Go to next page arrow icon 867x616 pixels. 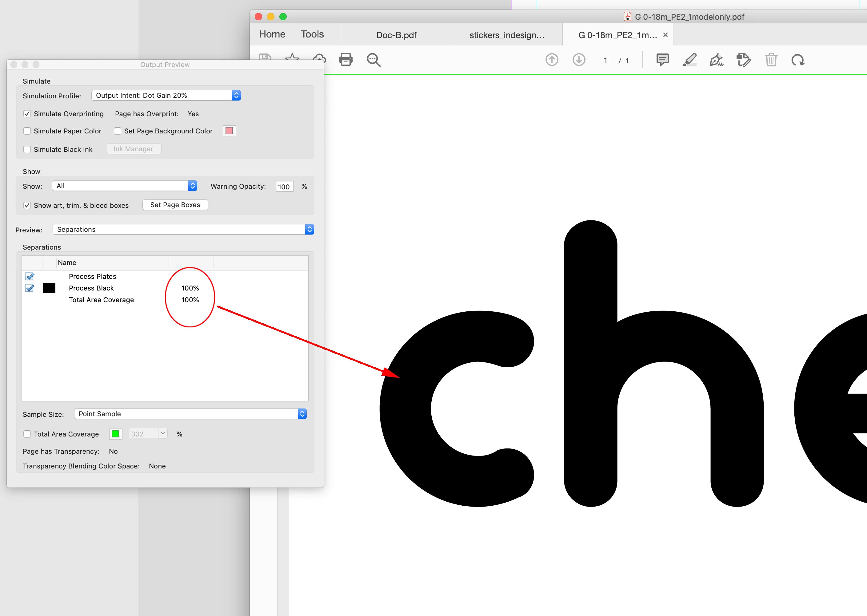578,60
